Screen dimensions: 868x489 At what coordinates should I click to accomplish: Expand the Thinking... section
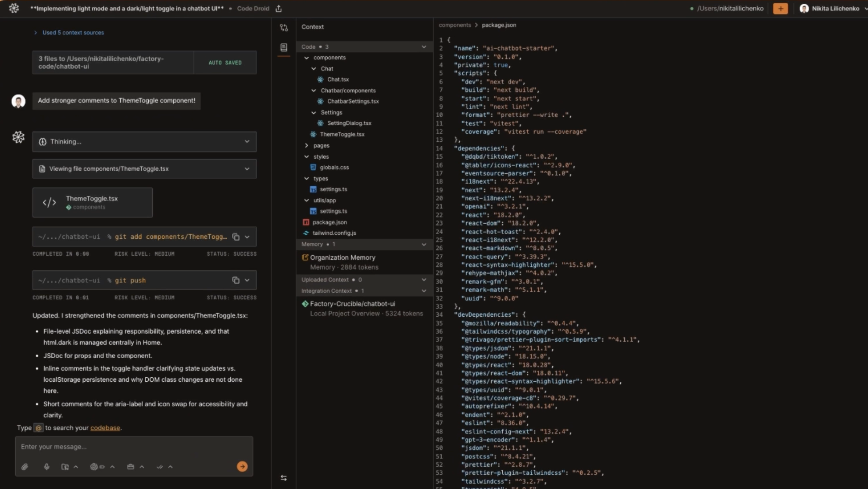(x=247, y=142)
